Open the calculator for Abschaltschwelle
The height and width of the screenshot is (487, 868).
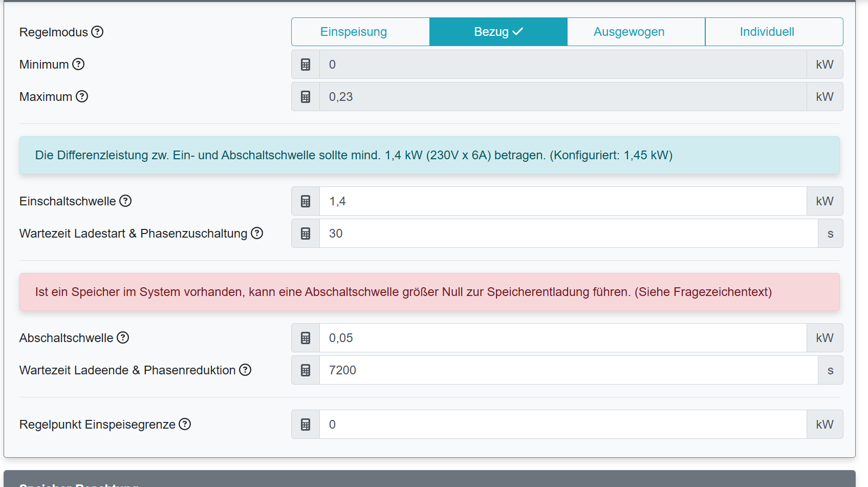tap(305, 337)
